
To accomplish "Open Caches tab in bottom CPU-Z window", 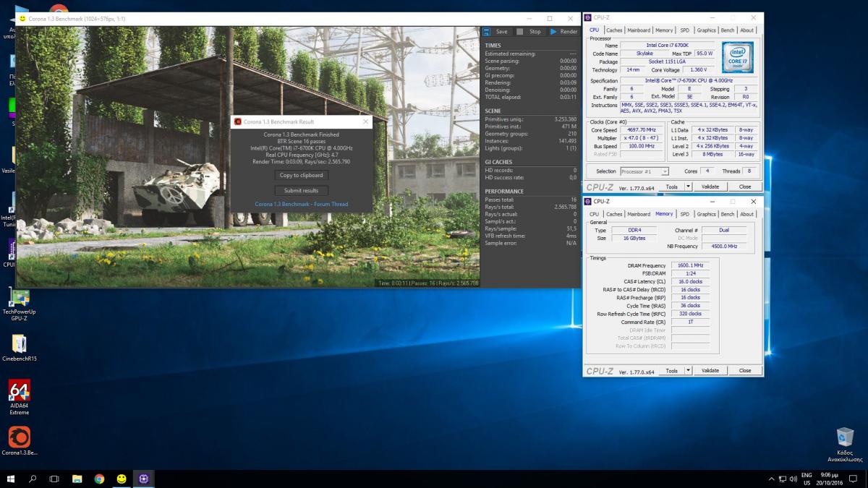I will pyautogui.click(x=614, y=214).
